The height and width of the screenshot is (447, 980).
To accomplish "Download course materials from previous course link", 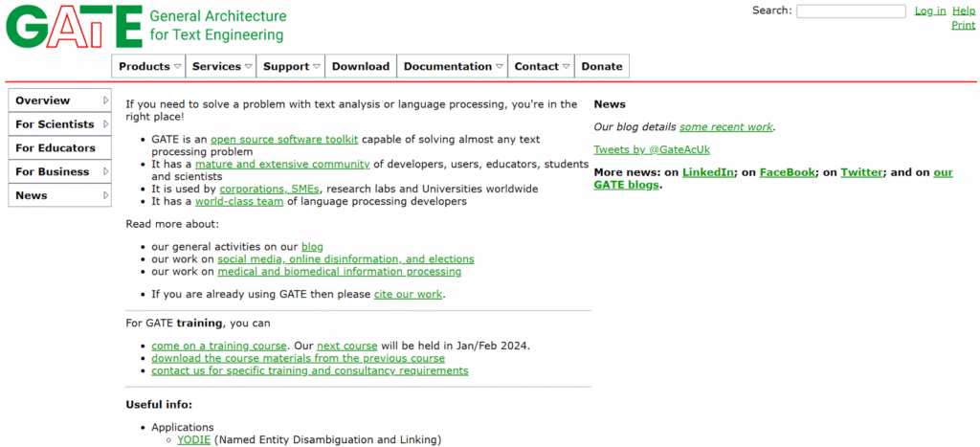I will (x=299, y=358).
